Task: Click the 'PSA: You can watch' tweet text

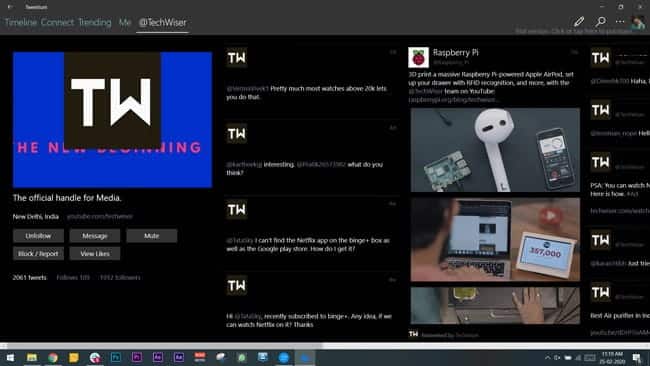Action: (620, 189)
